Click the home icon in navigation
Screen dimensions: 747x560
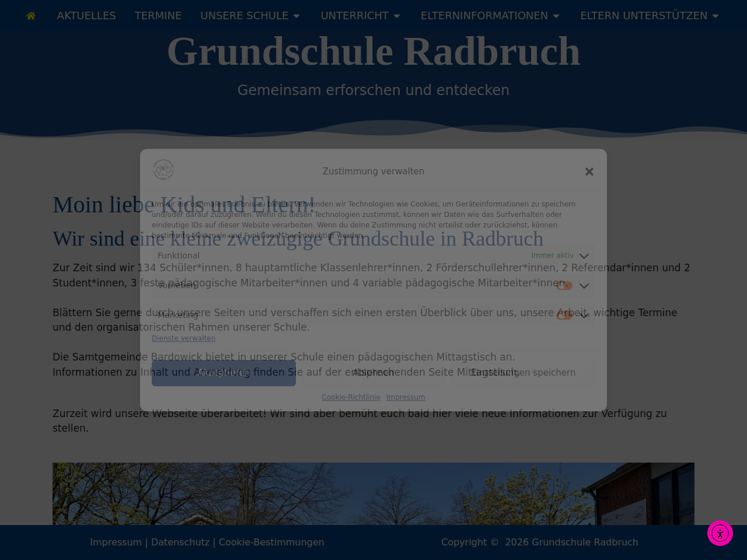[31, 16]
